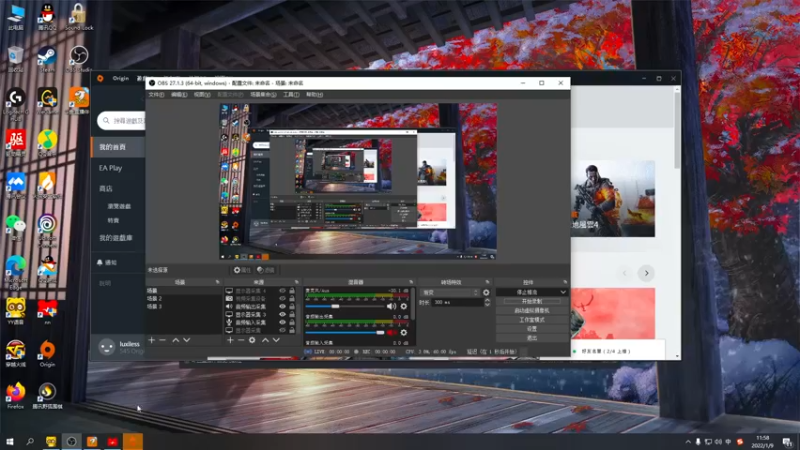Open Microsoft Edge desktop shortcut
This screenshot has height=450, width=800.
(16, 271)
